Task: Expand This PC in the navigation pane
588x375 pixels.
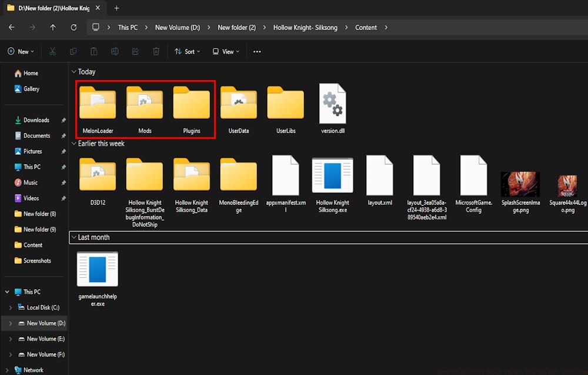Action: click(x=7, y=291)
